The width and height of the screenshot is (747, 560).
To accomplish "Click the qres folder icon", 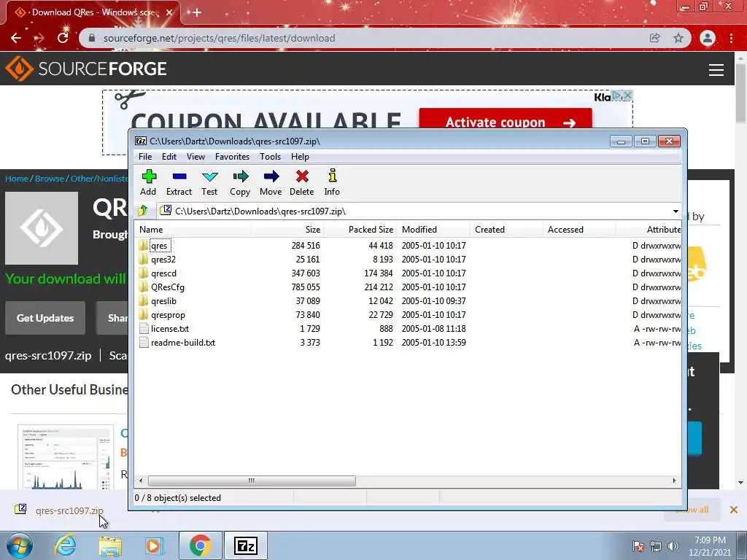I will 144,245.
